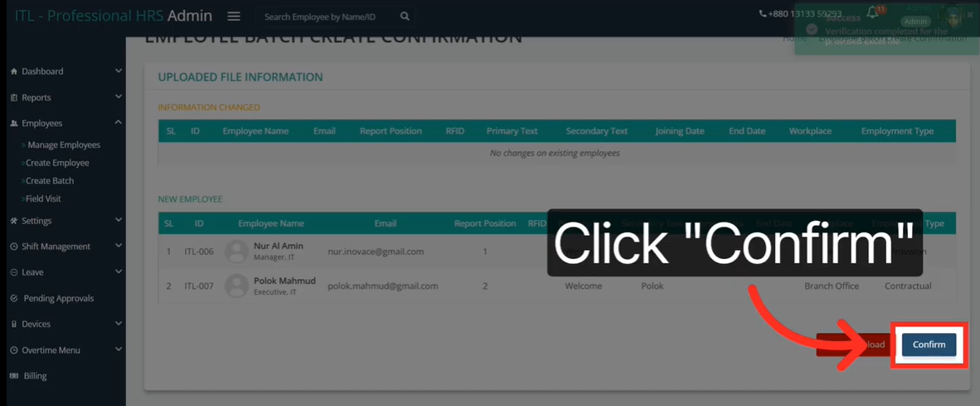980x406 pixels.
Task: Click Nur Al Amin's avatar
Action: pos(236,252)
